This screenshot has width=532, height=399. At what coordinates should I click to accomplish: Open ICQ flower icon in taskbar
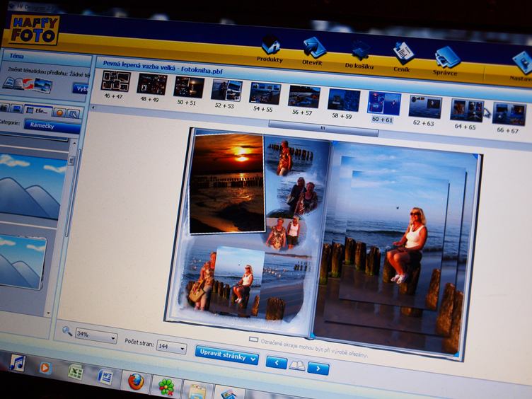pyautogui.click(x=166, y=386)
